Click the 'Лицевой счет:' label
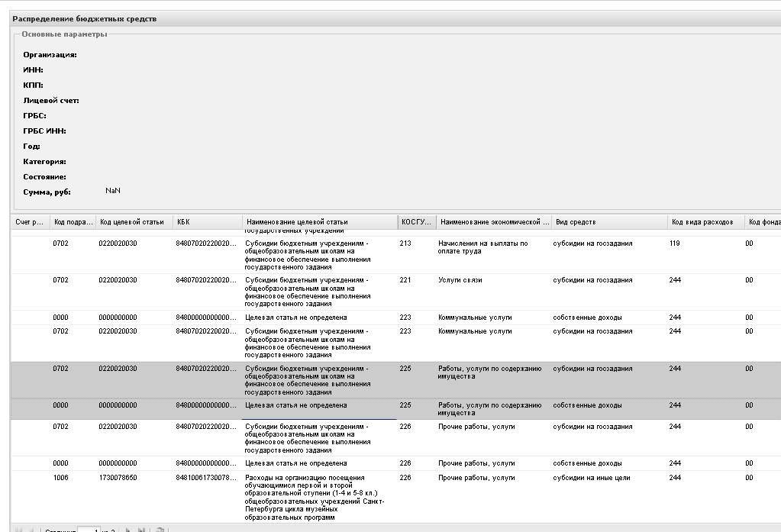The image size is (781, 532). 51,101
